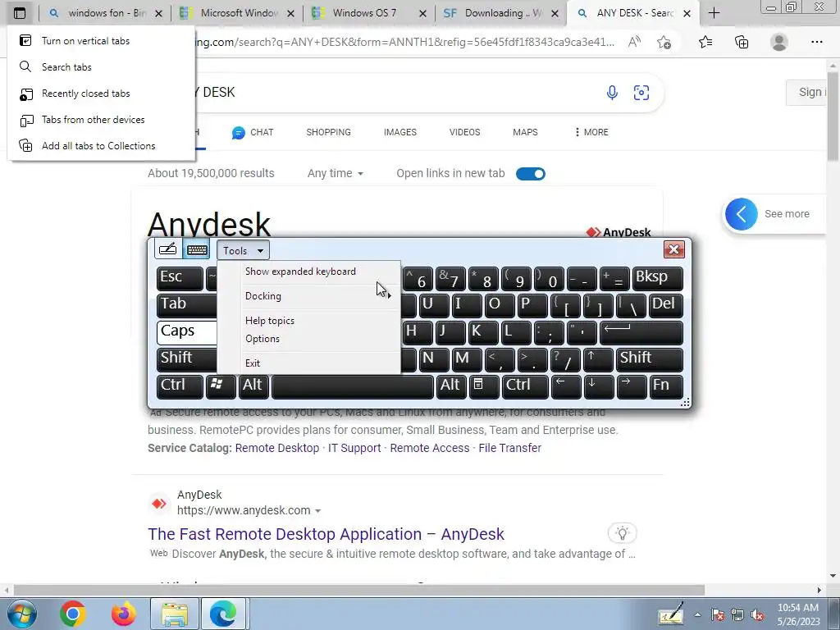Open the File Transfer link
Screen dimensions: 840x630
click(x=509, y=449)
